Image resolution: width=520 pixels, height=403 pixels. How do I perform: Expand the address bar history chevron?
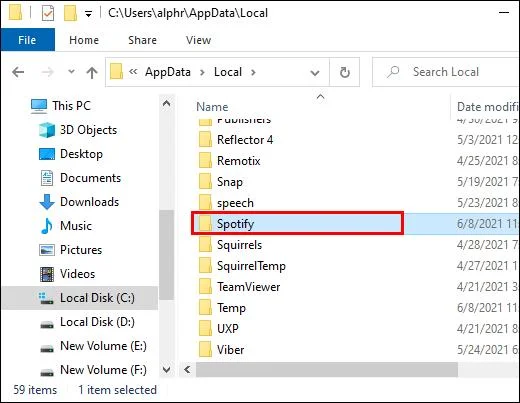tap(315, 72)
